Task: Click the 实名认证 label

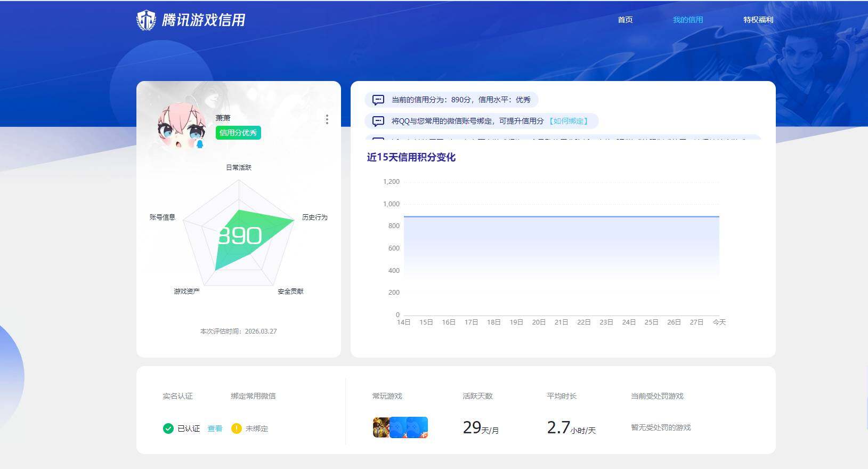Action: coord(177,396)
